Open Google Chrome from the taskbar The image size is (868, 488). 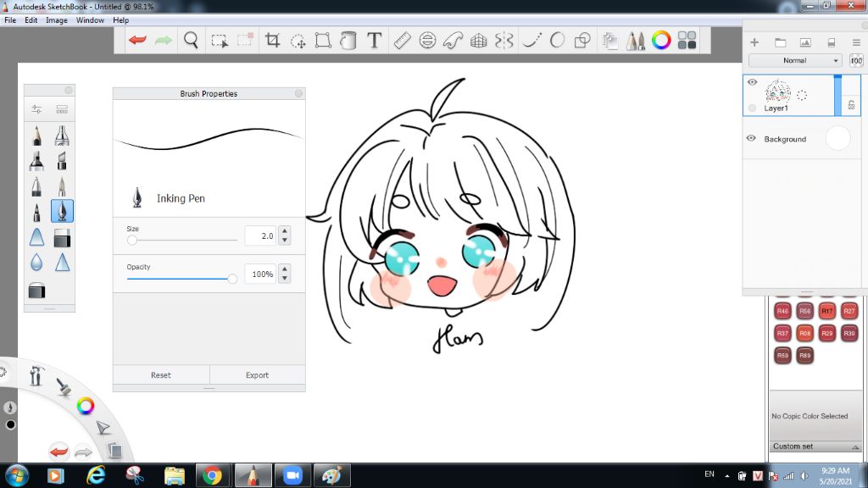point(212,476)
